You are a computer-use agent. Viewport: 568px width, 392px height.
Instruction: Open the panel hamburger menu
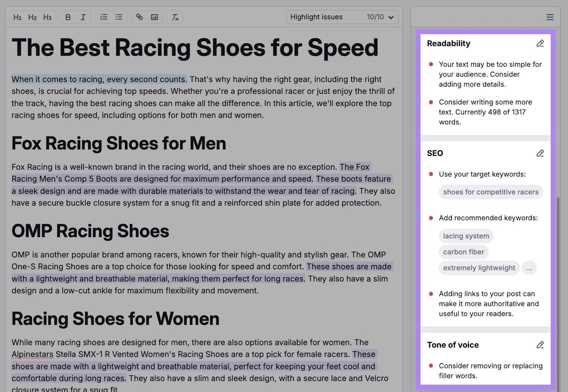click(x=550, y=17)
